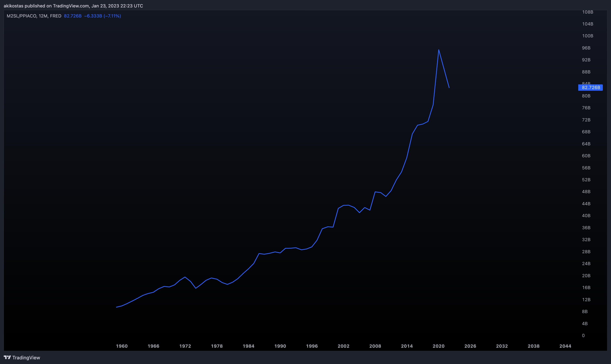Click the 16B price axis label
611x364 pixels.
coord(586,287)
